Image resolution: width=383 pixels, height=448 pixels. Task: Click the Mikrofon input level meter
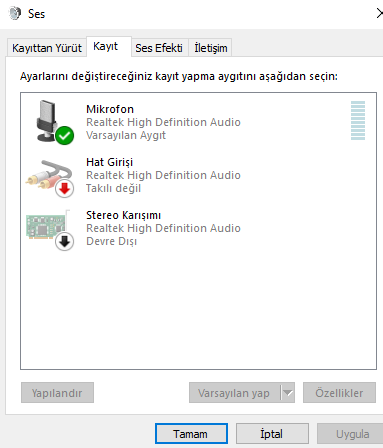(x=358, y=120)
